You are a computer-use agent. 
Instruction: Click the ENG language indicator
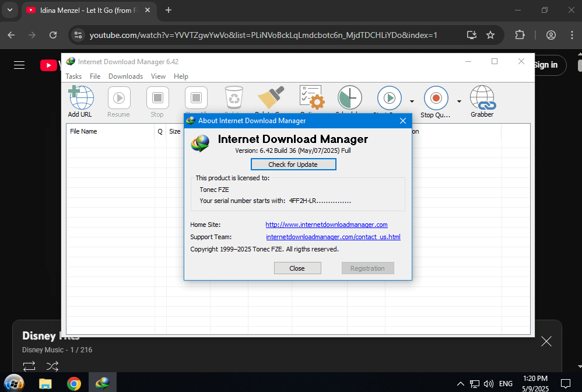pos(506,383)
